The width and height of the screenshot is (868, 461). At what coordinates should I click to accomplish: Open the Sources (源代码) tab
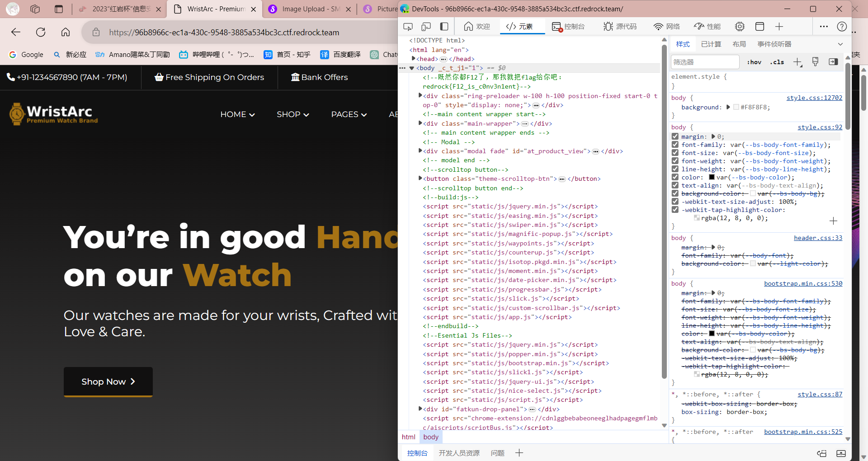(x=620, y=27)
